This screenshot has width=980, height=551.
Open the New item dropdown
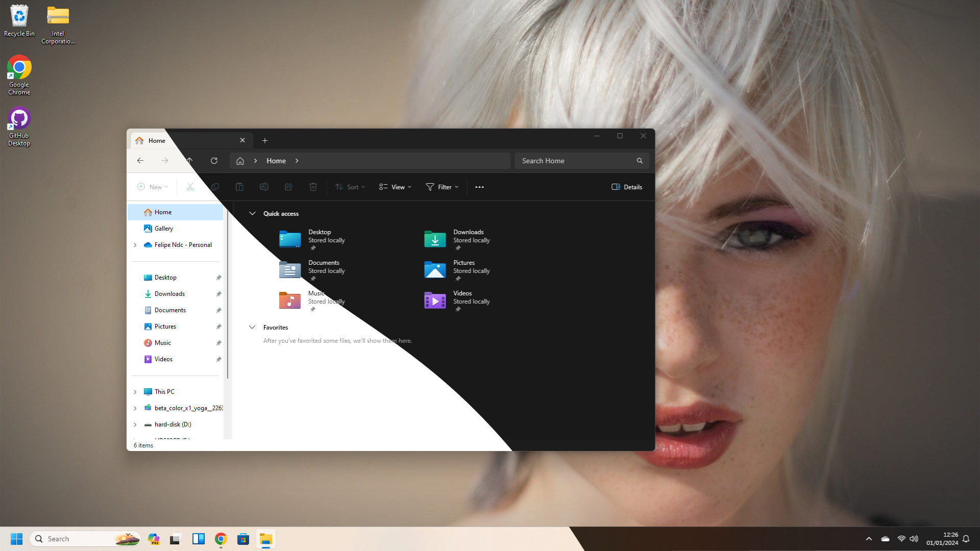click(153, 187)
